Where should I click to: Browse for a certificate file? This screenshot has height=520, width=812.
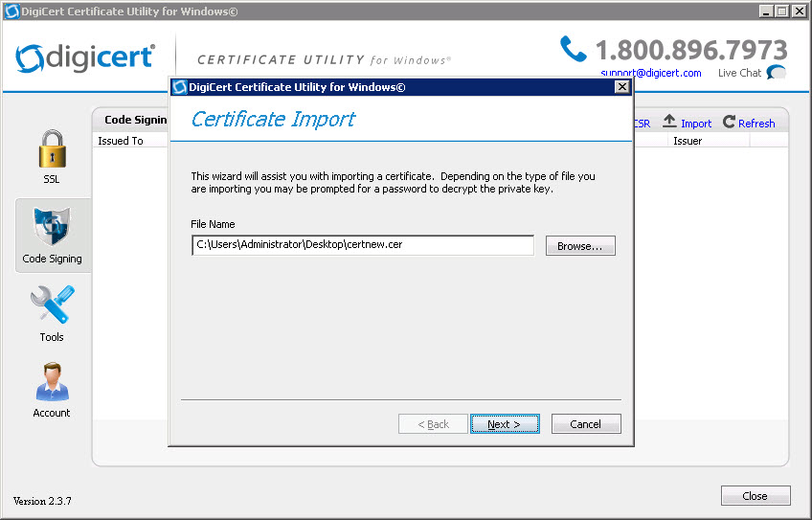tap(580, 246)
